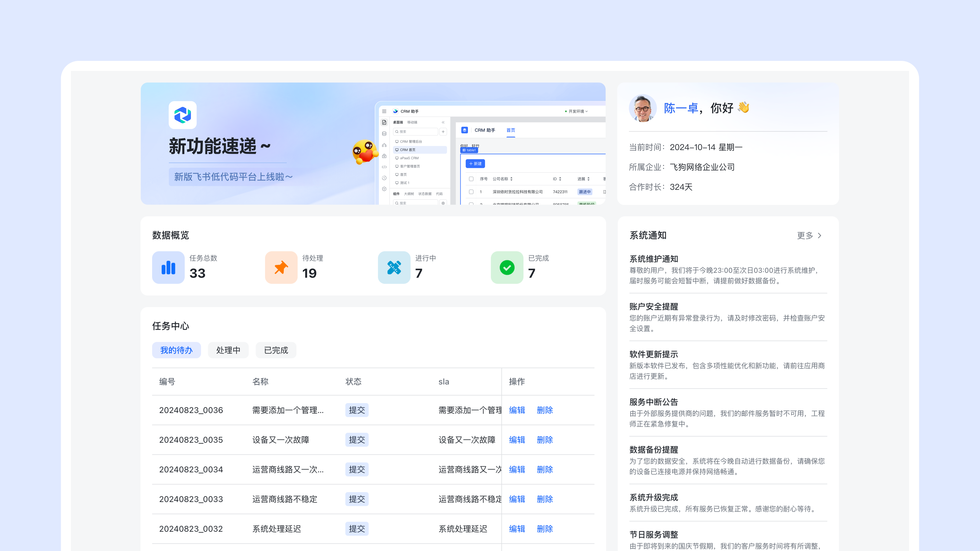Click the ruler-pencil icon for 进行中
The width and height of the screenshot is (980, 551).
pyautogui.click(x=394, y=267)
